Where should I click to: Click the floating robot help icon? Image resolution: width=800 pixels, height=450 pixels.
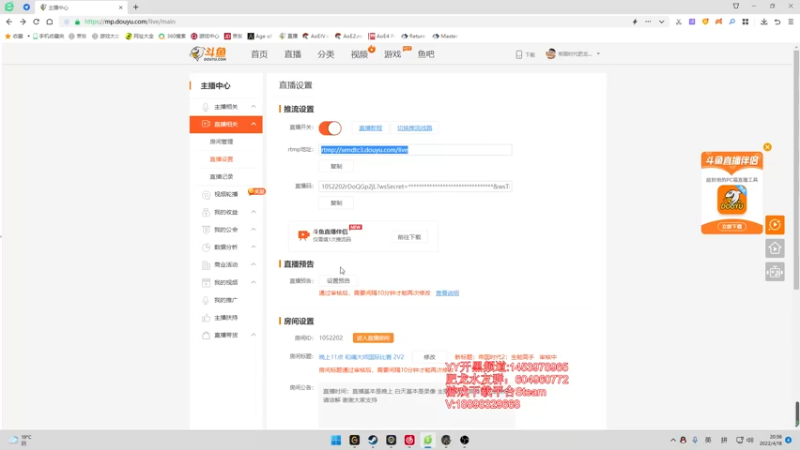coord(775,272)
